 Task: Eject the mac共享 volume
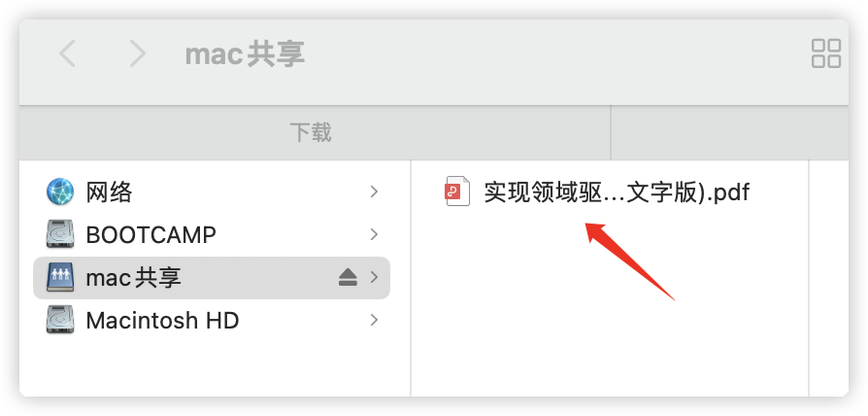[x=348, y=278]
